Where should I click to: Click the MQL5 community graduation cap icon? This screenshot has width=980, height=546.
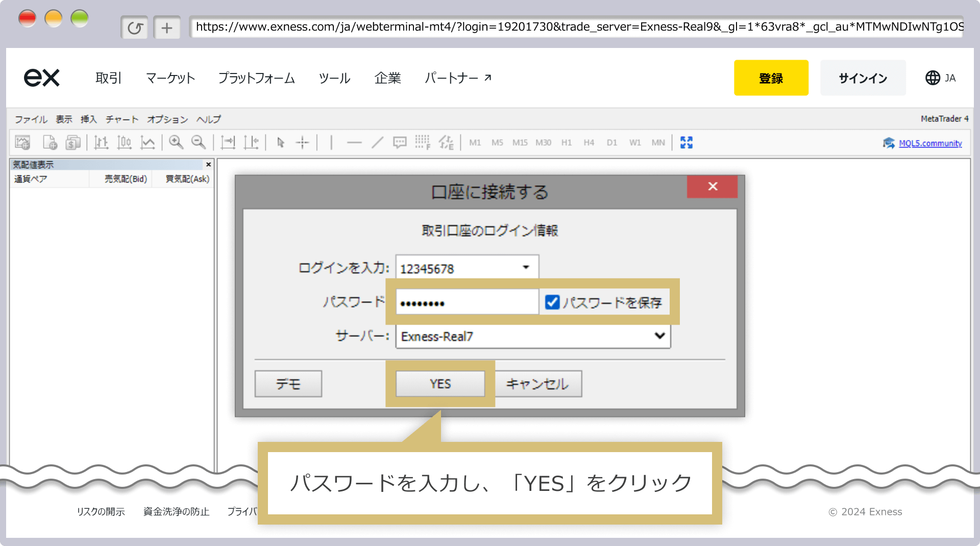[889, 143]
